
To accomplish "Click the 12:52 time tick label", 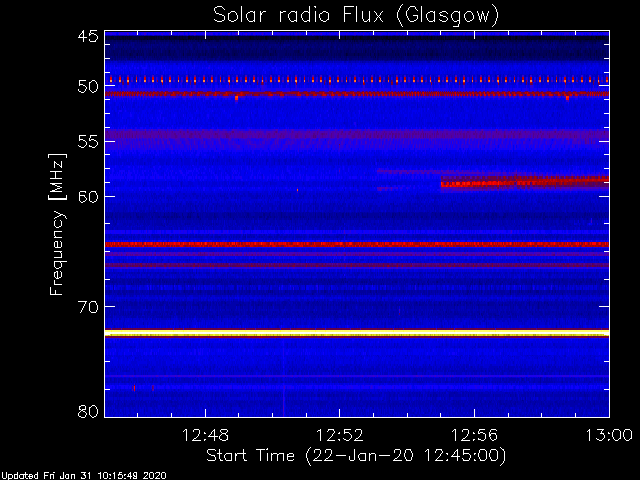I will (x=340, y=435).
